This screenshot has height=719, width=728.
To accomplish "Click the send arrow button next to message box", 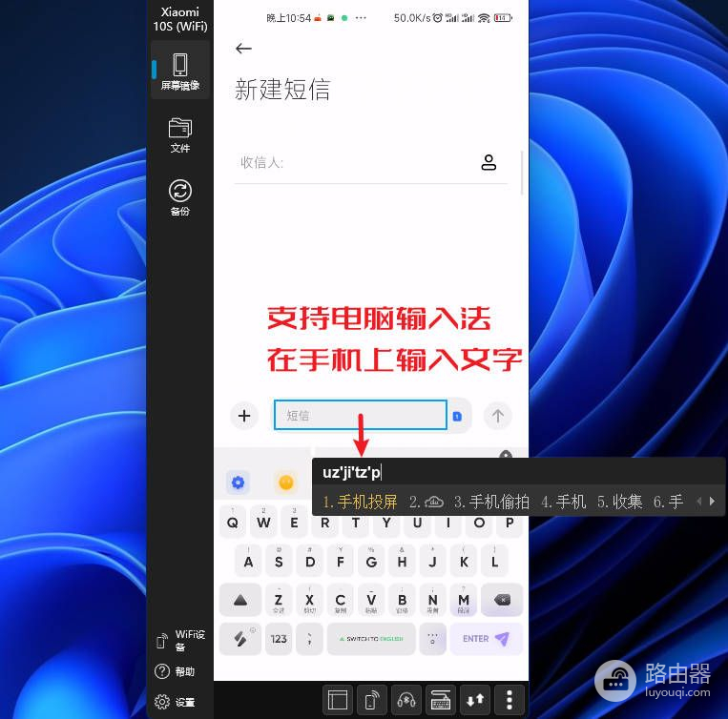I will click(497, 416).
